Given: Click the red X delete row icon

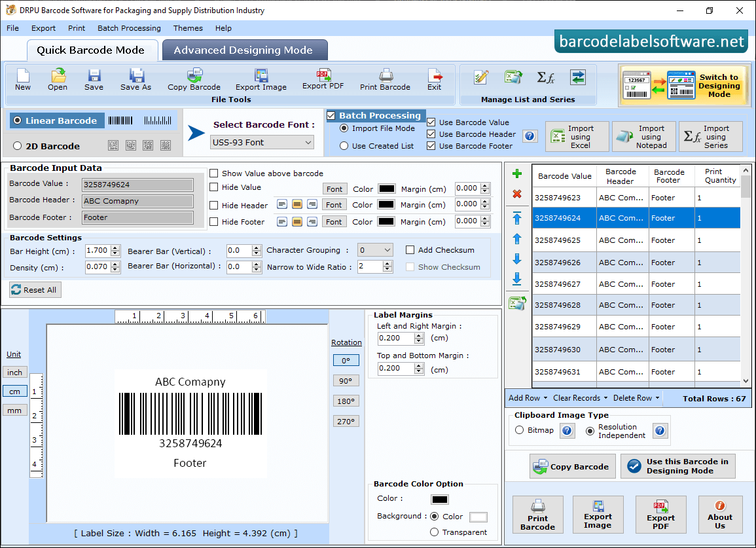Looking at the screenshot, I should 517,194.
